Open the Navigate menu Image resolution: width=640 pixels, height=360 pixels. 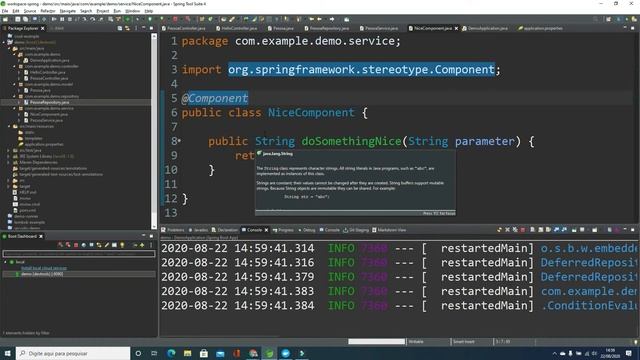click(68, 11)
